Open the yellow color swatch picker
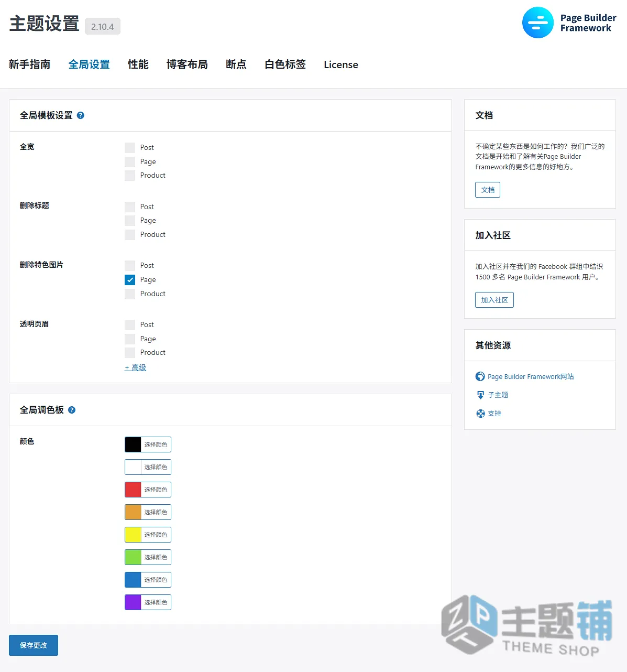Viewport: 627px width, 672px height. [148, 535]
